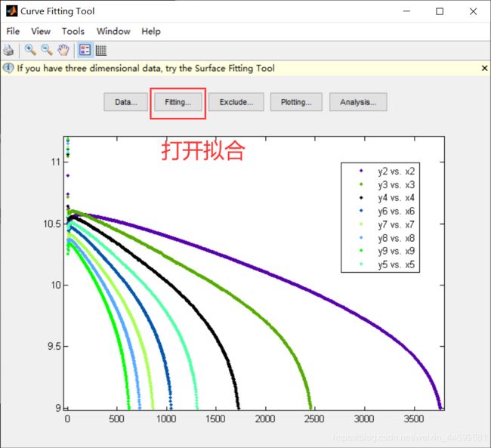Click y-axis tick label 10.5
Viewport: 491px width, 448px height.
click(x=52, y=224)
